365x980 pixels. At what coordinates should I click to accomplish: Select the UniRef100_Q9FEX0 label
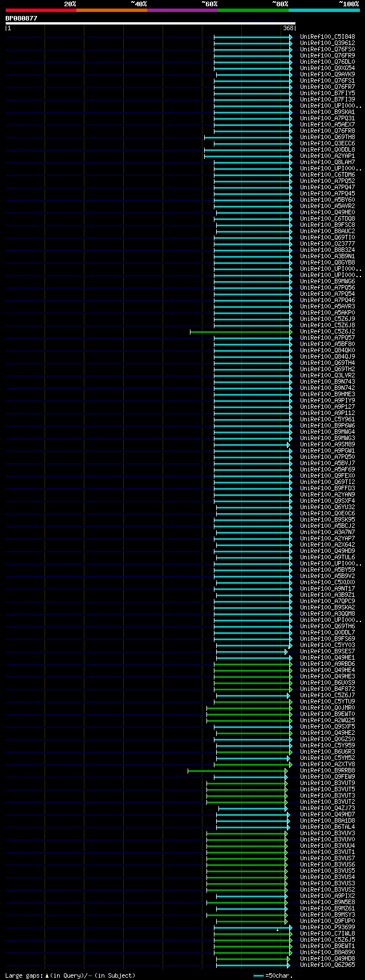[327, 476]
